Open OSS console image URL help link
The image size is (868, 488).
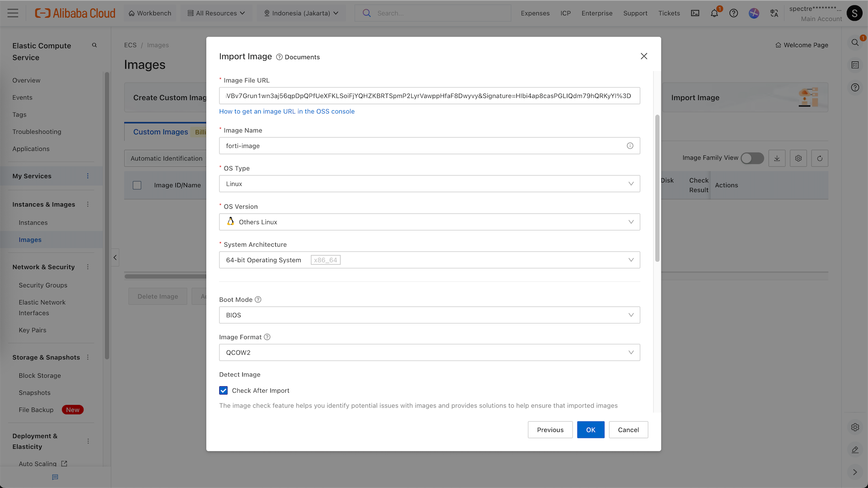(x=287, y=112)
